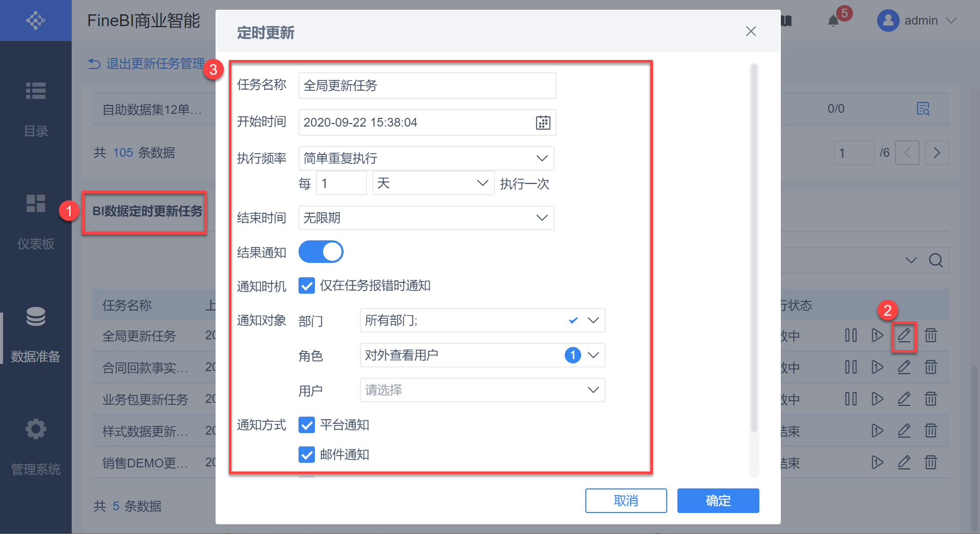Viewport: 980px width, 534px height.
Task: Click the 开始时间 date field
Action: pos(427,122)
